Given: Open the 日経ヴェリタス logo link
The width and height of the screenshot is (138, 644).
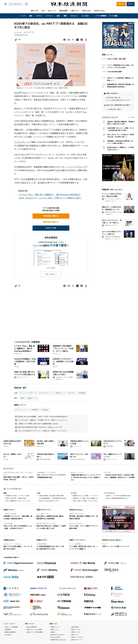Looking at the screenshot, I should pos(111,570).
